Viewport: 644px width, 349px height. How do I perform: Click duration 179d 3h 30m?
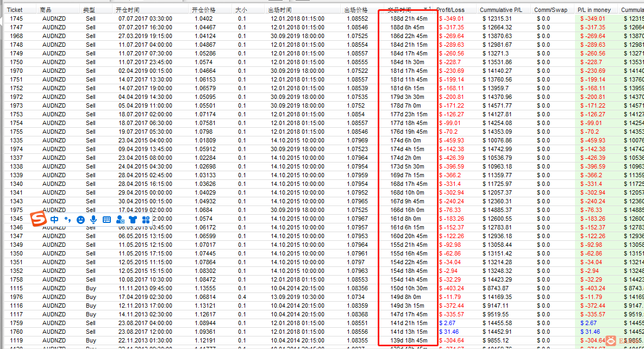point(407,97)
